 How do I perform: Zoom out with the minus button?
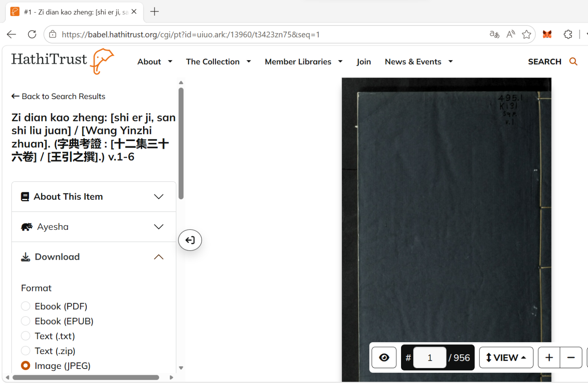[x=571, y=358]
